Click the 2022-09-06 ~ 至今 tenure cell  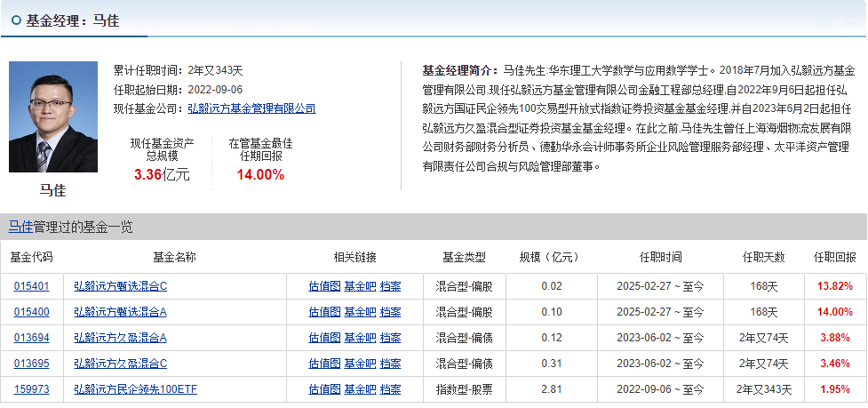click(x=660, y=389)
